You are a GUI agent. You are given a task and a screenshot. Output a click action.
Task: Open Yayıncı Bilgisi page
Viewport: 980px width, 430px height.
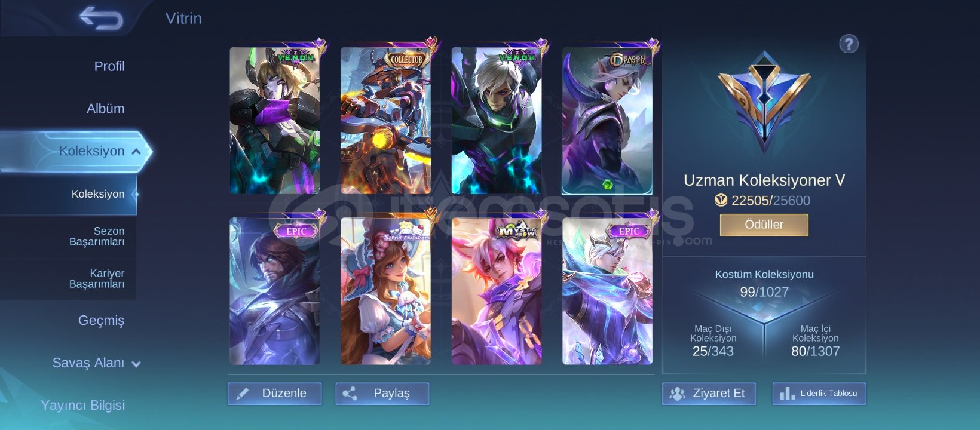point(83,405)
